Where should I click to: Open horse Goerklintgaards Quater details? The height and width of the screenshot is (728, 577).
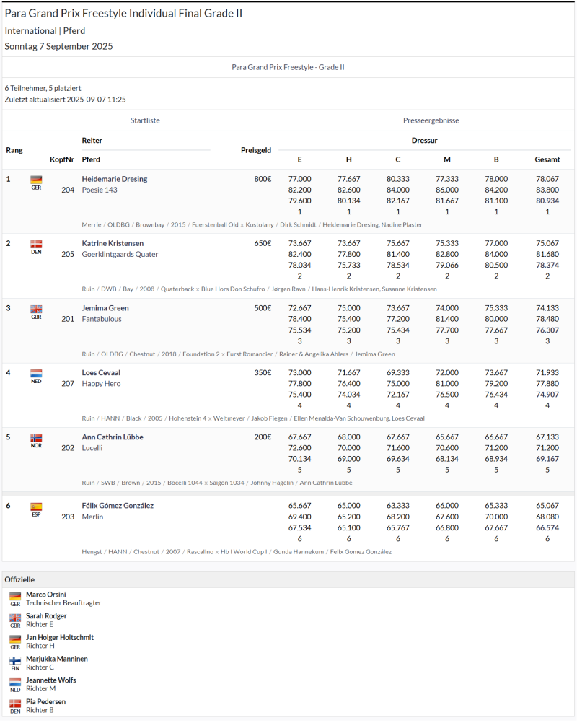pos(120,254)
